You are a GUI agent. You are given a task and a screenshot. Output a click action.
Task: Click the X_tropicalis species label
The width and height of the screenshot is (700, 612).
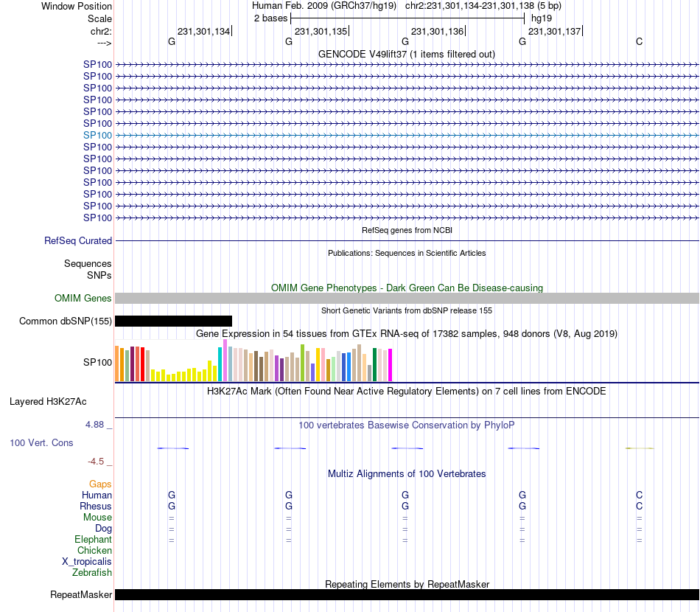click(x=87, y=562)
